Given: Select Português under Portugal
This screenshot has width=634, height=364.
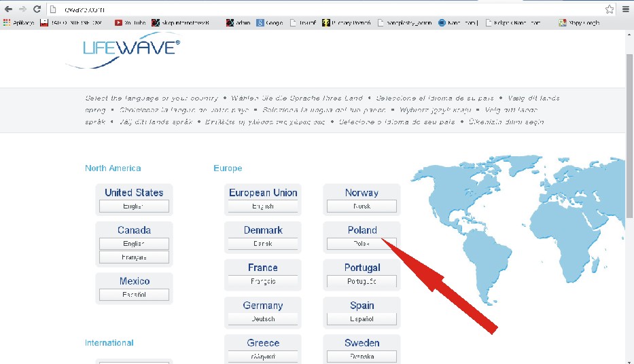Looking at the screenshot, I should [362, 281].
